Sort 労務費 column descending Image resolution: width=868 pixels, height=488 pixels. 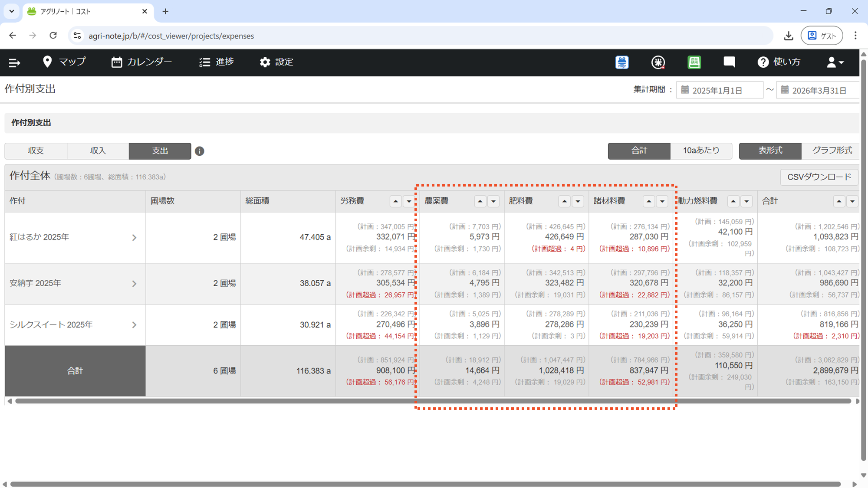[409, 201]
